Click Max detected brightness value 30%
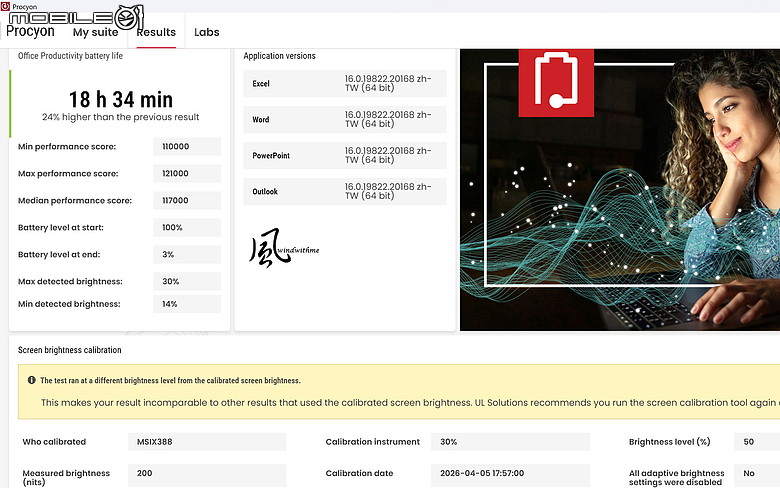This screenshot has height=488, width=780. click(x=187, y=281)
